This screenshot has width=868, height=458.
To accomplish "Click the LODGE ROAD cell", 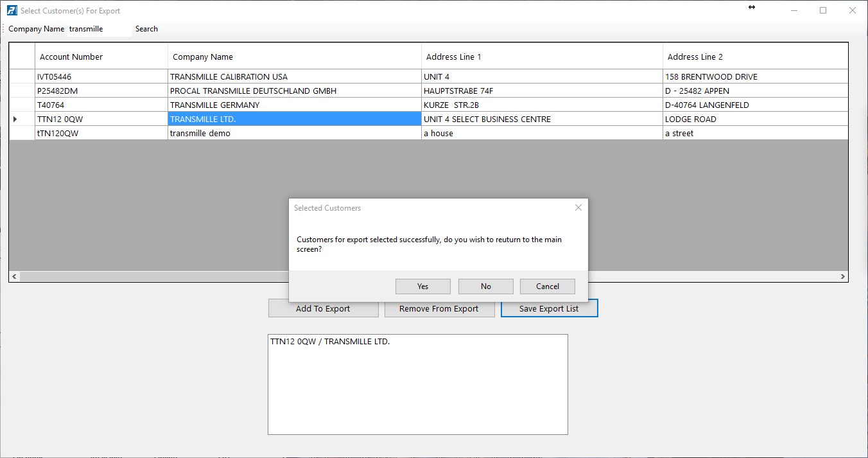I will pos(755,119).
